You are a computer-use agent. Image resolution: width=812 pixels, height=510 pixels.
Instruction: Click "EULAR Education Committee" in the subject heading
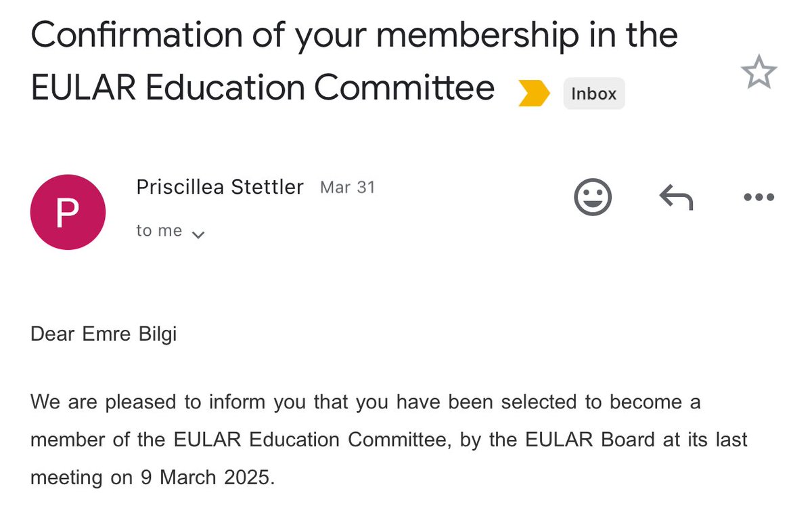(x=263, y=87)
